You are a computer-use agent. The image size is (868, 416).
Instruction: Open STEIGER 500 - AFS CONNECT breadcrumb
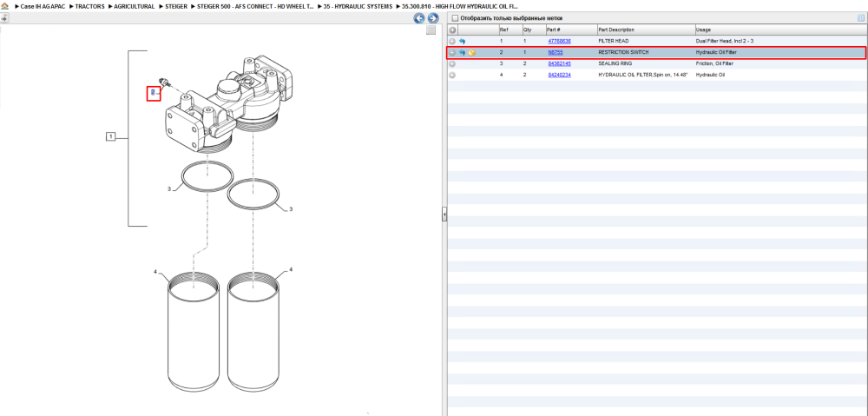(255, 7)
